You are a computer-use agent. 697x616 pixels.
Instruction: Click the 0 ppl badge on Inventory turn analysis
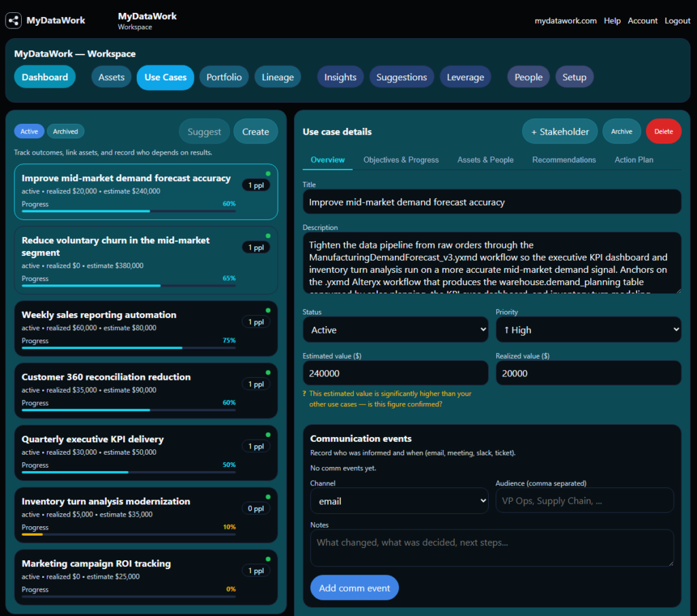(x=256, y=508)
